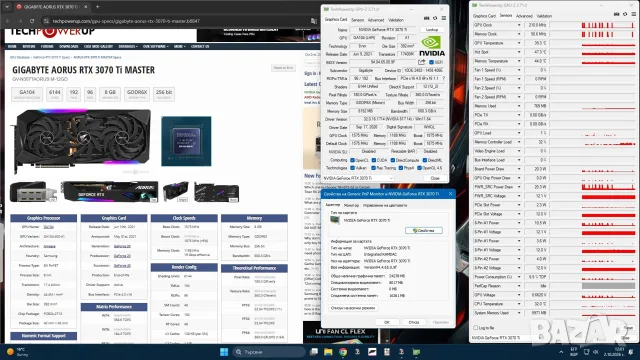Toggle the DirectML checkbox
This screenshot has width=640, height=360.
tap(424, 160)
